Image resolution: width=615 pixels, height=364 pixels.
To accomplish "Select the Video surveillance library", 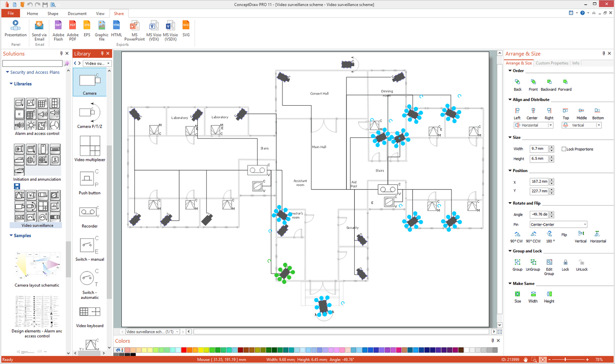I will [x=37, y=225].
